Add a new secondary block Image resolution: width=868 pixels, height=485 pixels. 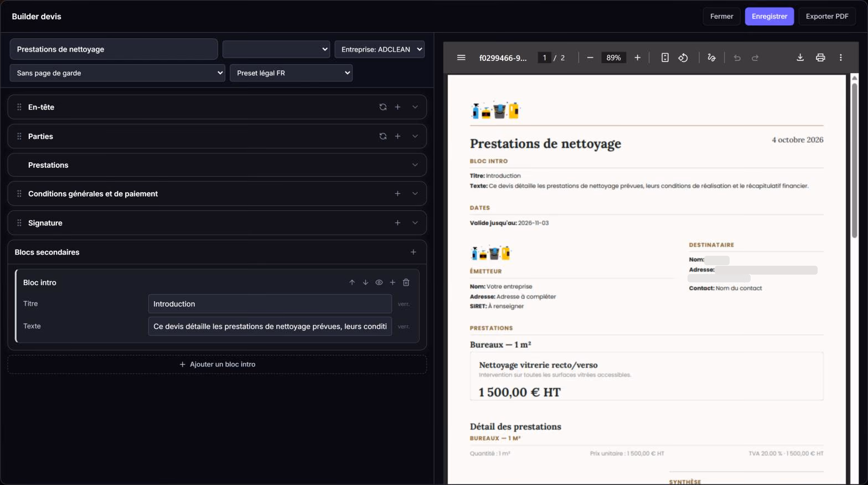point(414,252)
